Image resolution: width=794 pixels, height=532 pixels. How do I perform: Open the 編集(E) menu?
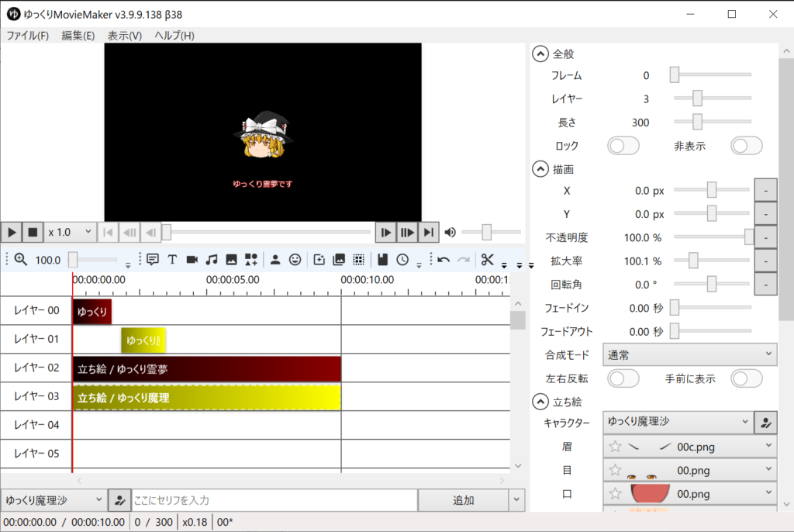(78, 36)
